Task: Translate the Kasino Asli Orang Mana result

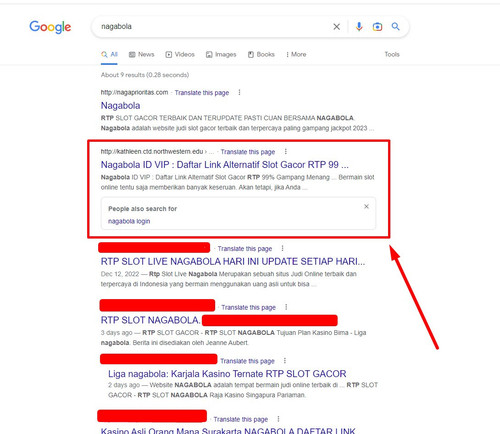Action: point(241,419)
